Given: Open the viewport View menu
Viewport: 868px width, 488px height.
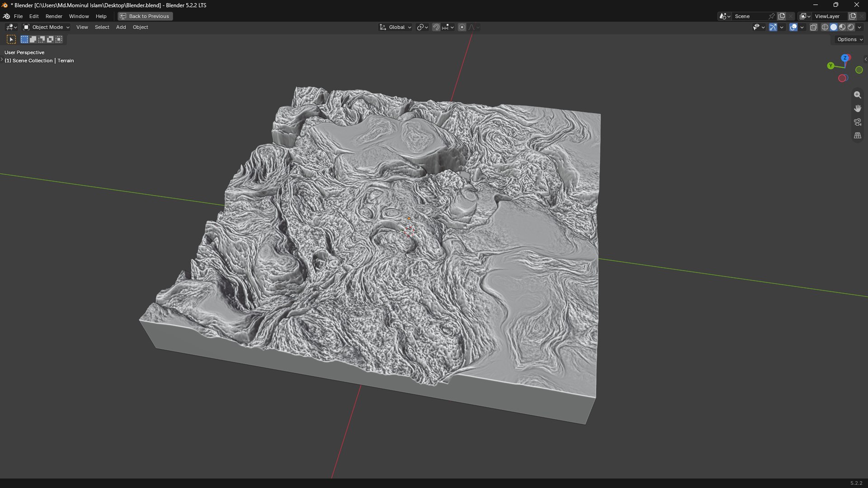Looking at the screenshot, I should 82,28.
